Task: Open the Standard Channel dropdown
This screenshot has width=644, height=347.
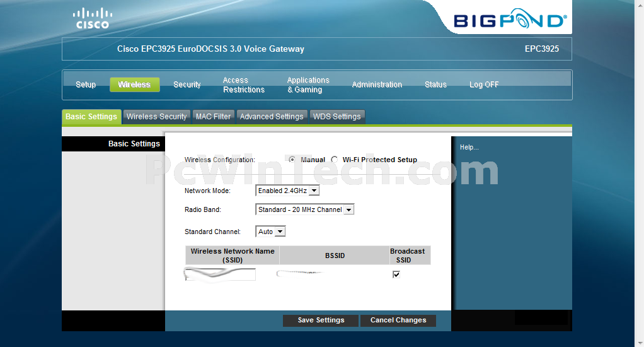Action: pos(270,232)
